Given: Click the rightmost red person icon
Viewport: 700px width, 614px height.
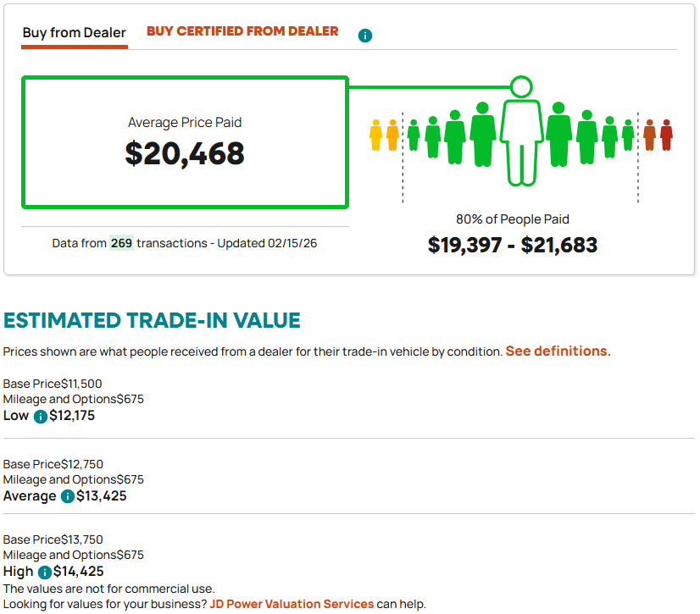Looking at the screenshot, I should click(666, 136).
